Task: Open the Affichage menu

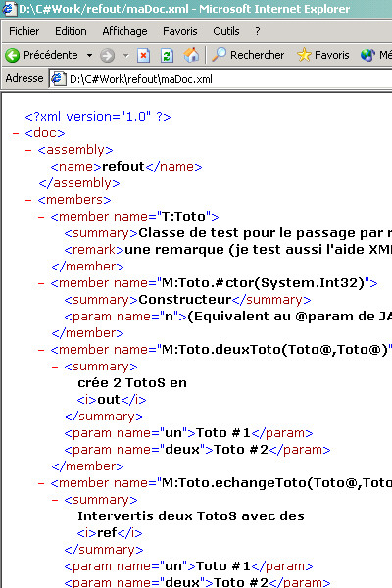Action: (124, 31)
